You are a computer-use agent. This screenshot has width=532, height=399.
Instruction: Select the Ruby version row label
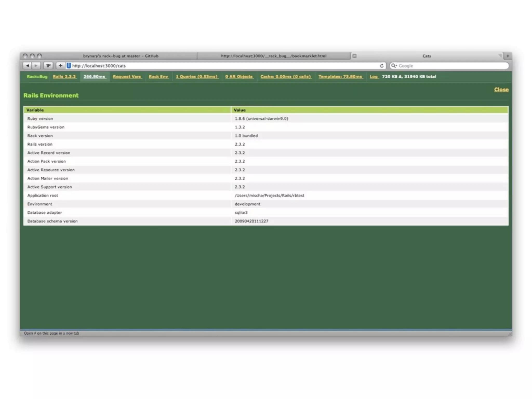tap(40, 118)
